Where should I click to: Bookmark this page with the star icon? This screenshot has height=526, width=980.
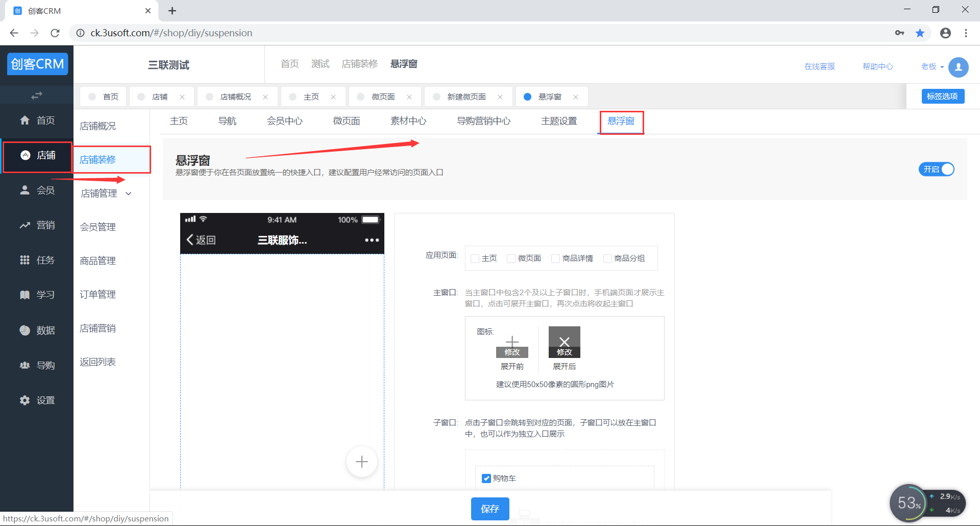tap(920, 33)
